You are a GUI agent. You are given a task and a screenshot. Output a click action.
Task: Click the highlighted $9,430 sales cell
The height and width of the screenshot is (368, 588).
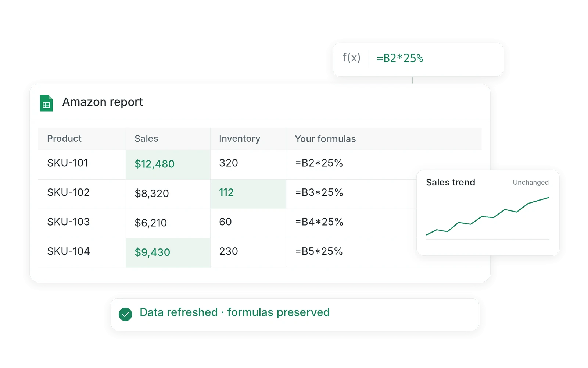[x=168, y=253]
